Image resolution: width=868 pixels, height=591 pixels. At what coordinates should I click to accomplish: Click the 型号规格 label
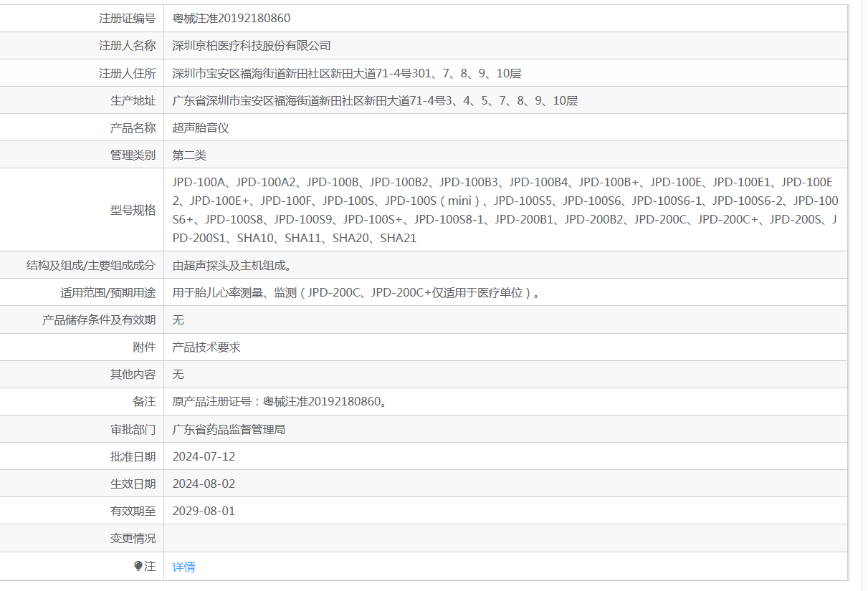pos(133,210)
